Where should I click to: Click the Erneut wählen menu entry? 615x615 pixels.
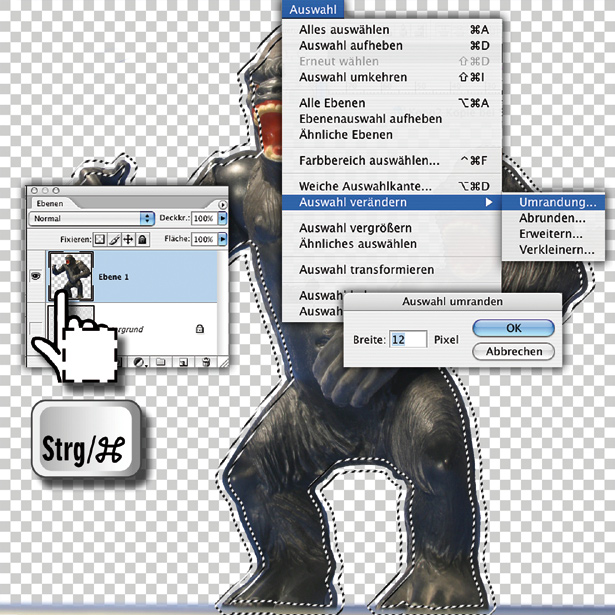coord(392,61)
